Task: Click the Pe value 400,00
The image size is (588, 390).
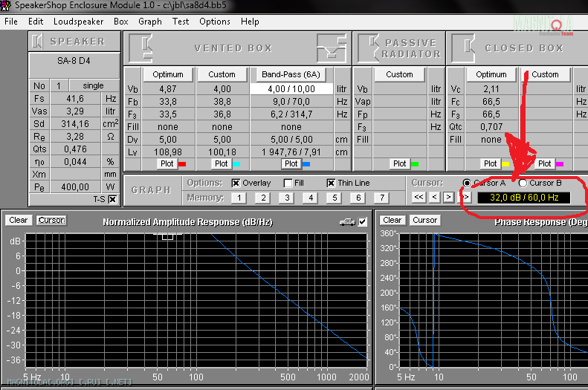Action: pyautogui.click(x=75, y=187)
